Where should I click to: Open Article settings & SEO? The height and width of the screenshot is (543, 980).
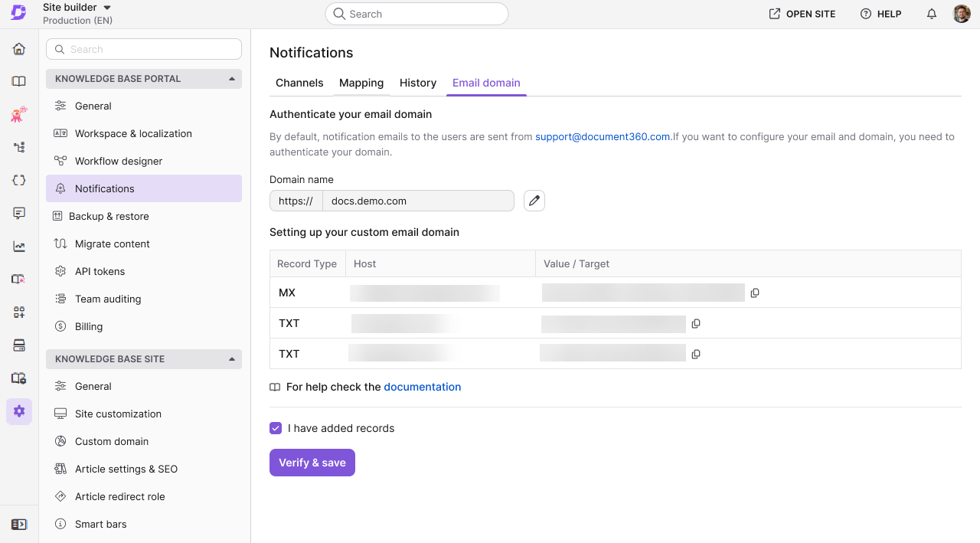(144, 469)
